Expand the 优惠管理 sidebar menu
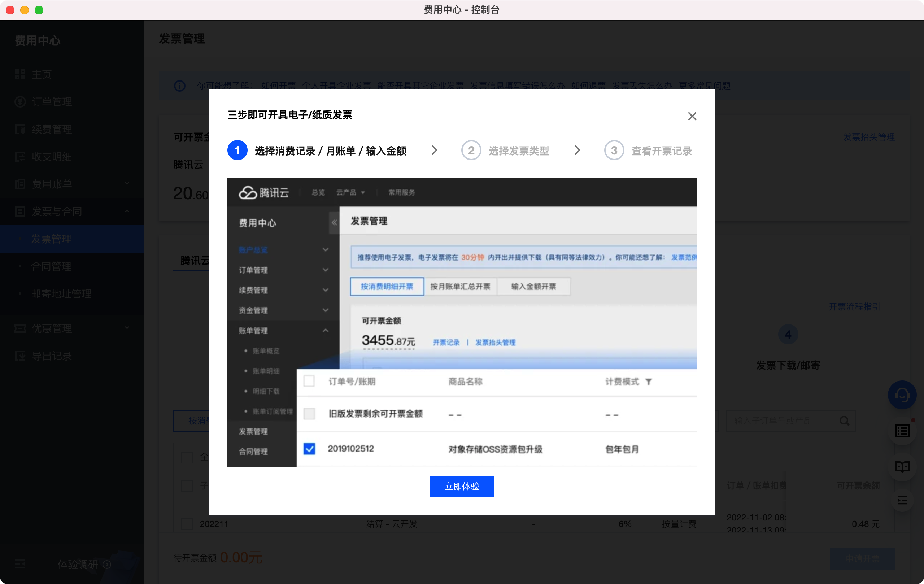This screenshot has height=584, width=924. [127, 328]
